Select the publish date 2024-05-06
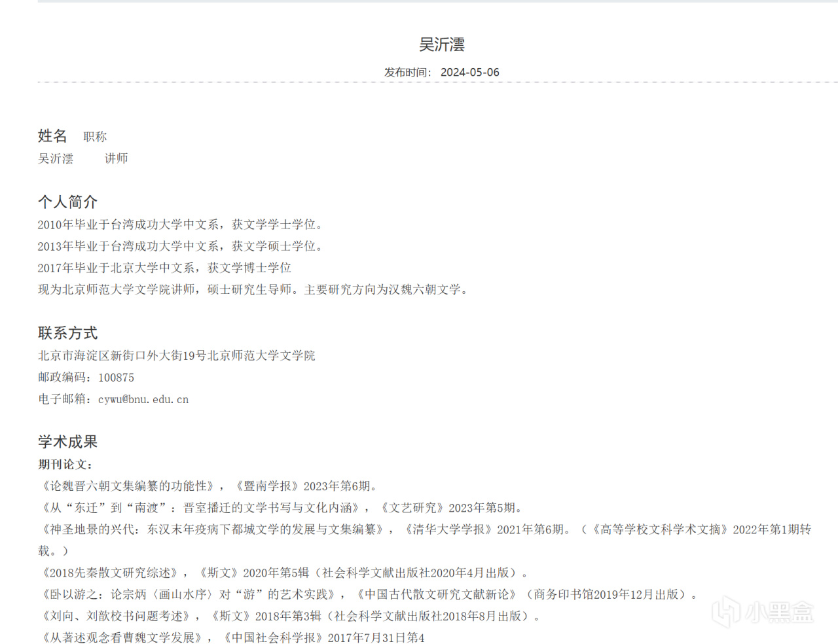838x644 pixels. point(469,72)
